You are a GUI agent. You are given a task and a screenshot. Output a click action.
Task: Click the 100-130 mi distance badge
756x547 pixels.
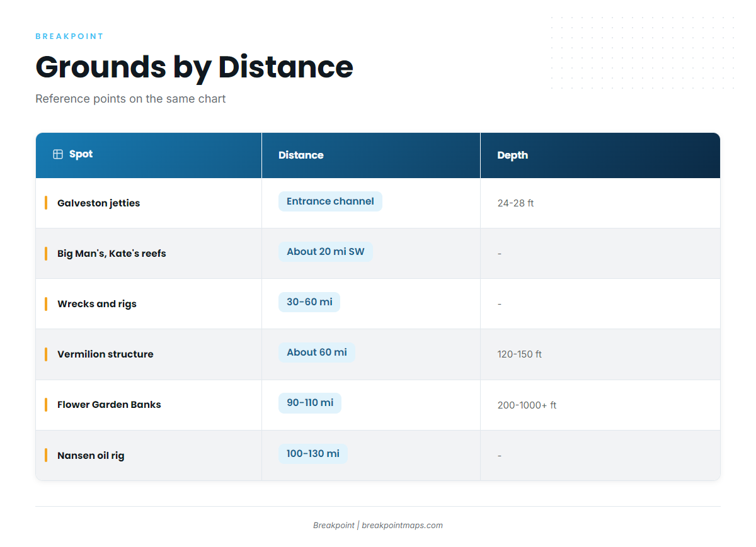click(x=313, y=454)
